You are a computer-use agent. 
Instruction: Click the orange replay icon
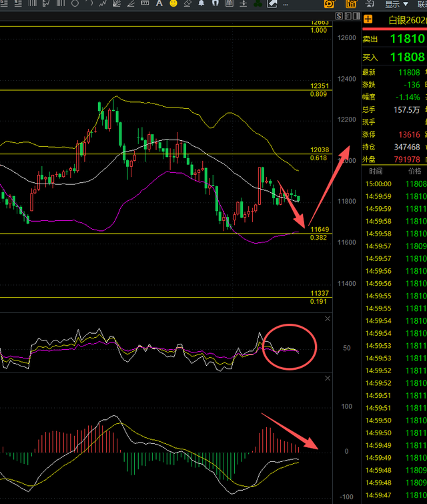[x=330, y=4]
